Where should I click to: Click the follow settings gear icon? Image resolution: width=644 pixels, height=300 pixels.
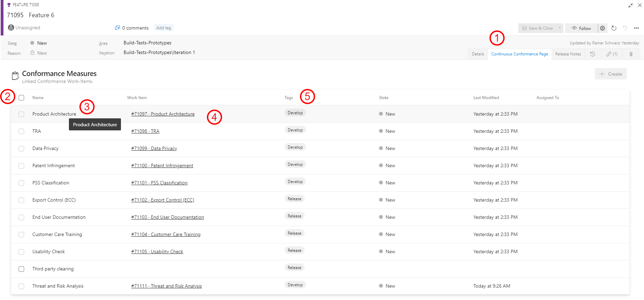pos(602,28)
